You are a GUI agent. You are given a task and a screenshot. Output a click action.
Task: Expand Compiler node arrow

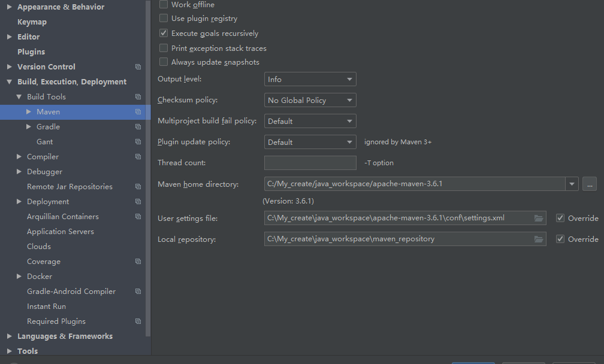tap(19, 157)
